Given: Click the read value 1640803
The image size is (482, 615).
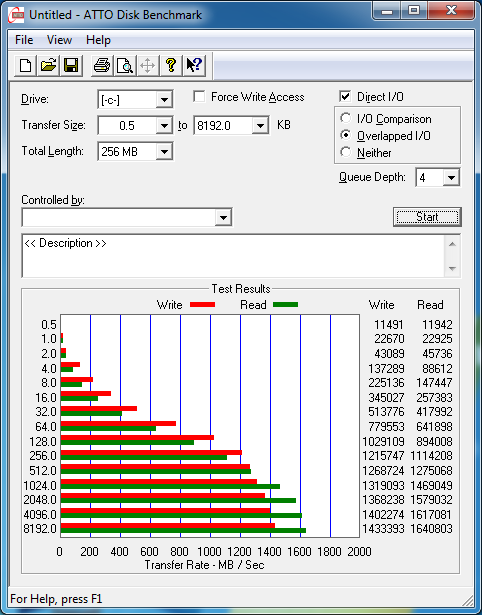Looking at the screenshot, I should tap(431, 529).
